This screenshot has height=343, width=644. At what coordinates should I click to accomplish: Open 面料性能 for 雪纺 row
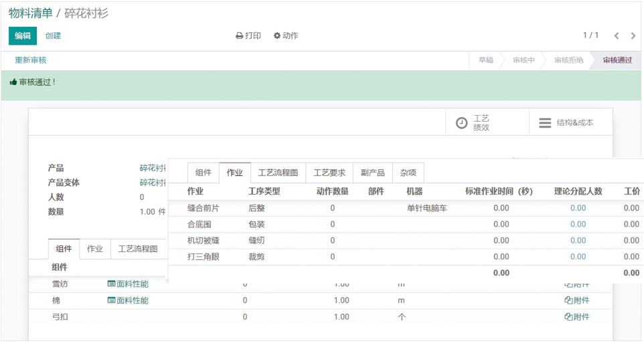coord(128,284)
